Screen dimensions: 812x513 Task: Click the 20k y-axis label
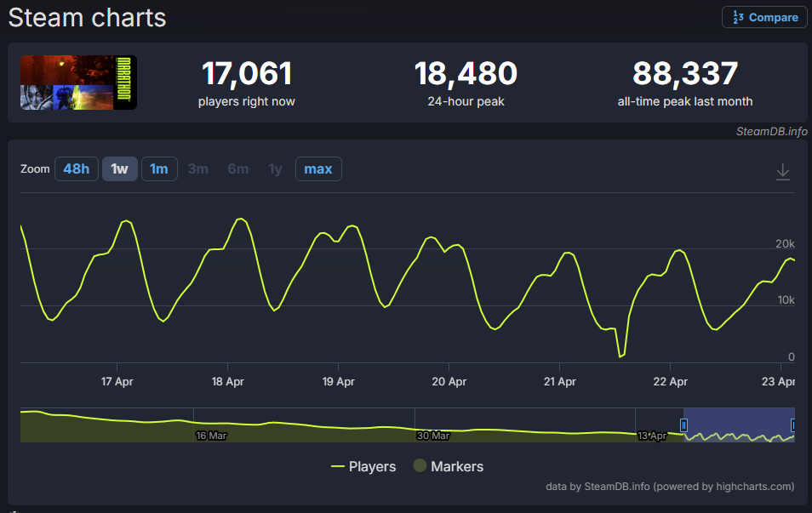click(x=785, y=244)
